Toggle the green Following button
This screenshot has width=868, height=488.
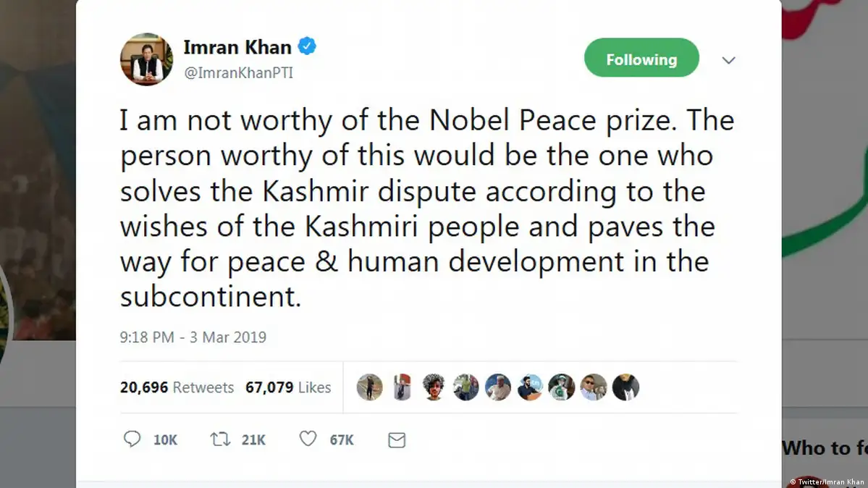641,59
